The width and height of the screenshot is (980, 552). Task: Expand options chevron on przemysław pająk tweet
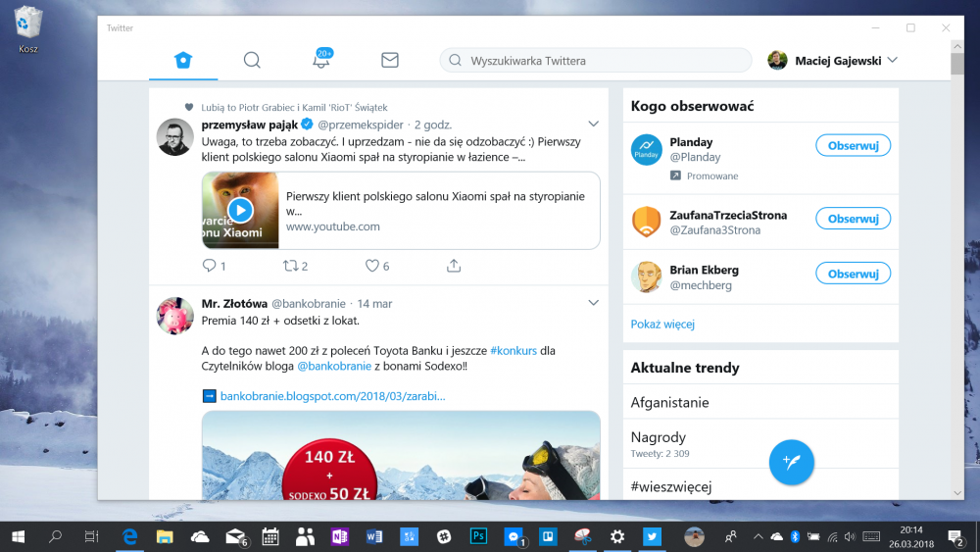593,124
